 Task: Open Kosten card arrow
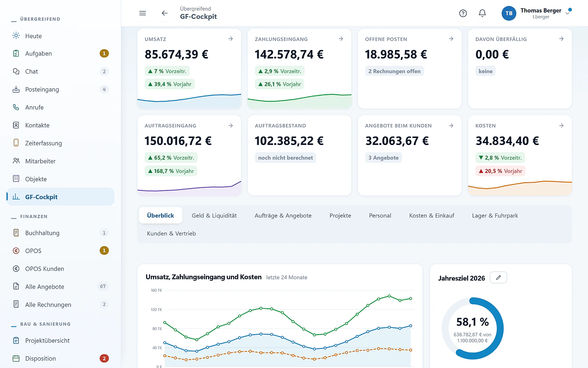pyautogui.click(x=561, y=125)
